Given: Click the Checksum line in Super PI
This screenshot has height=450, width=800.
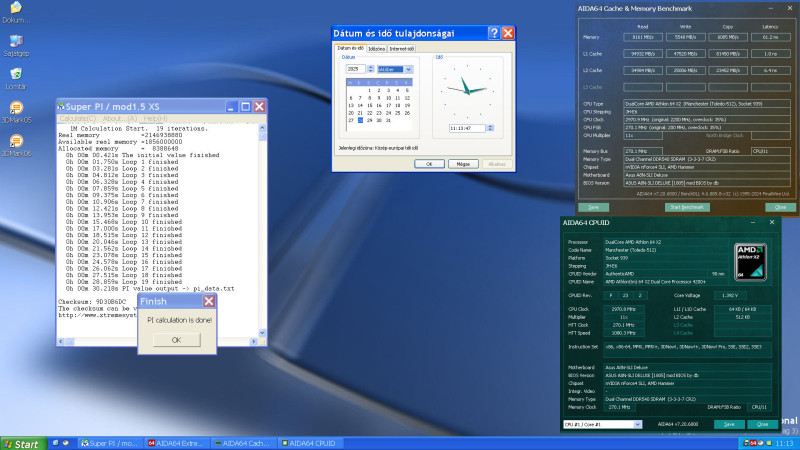Looking at the screenshot, I should point(92,302).
